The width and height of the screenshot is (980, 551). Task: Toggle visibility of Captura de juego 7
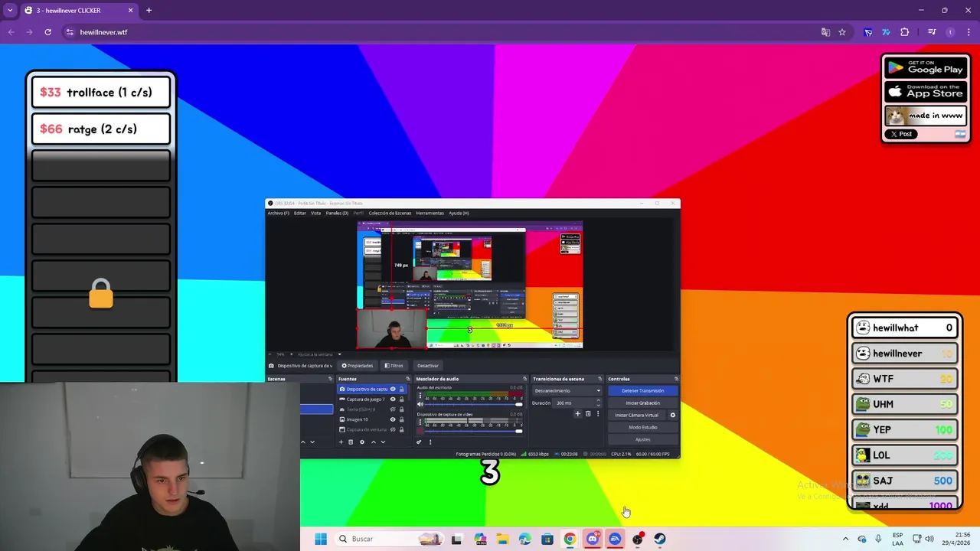[393, 399]
